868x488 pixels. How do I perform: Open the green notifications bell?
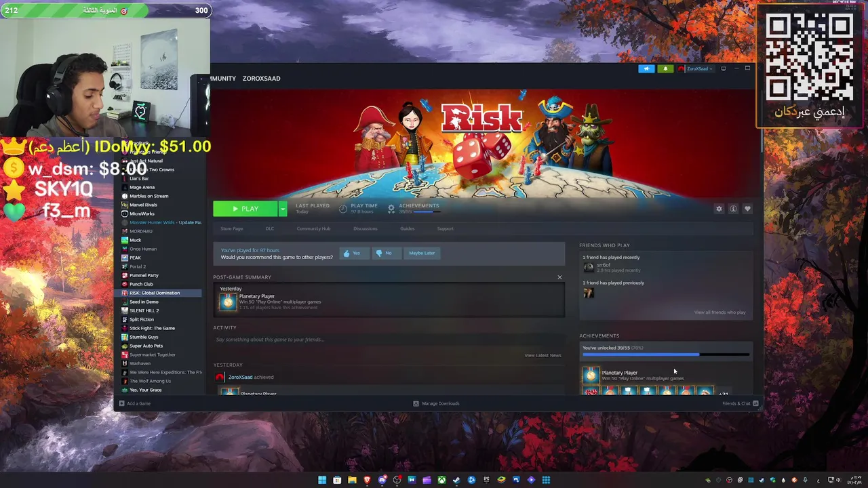tap(665, 68)
